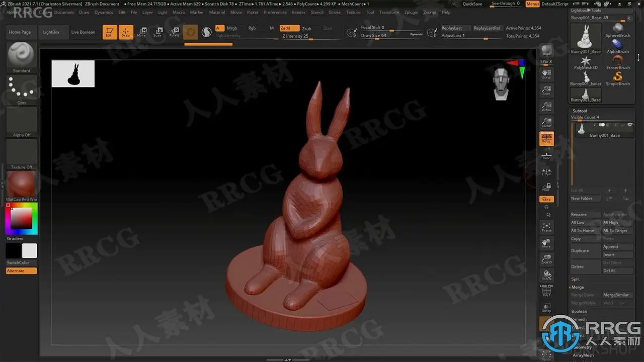Expand the Split section
The width and height of the screenshot is (644, 362).
(576, 279)
